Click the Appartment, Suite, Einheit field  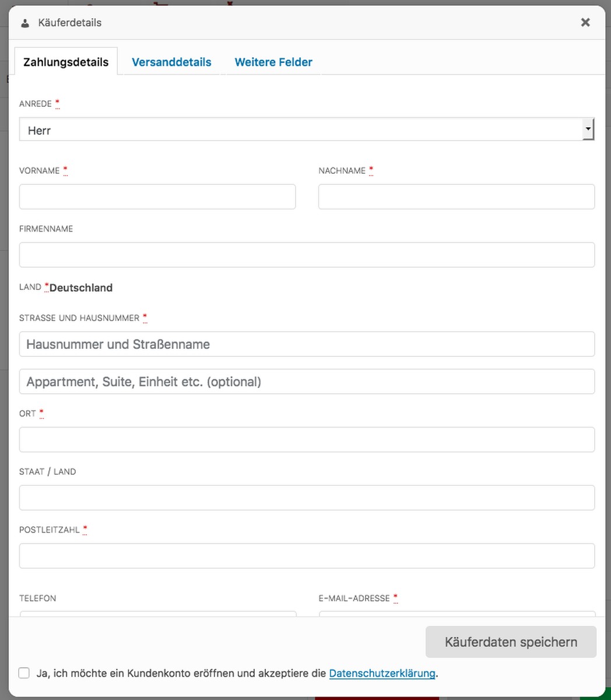[307, 381]
